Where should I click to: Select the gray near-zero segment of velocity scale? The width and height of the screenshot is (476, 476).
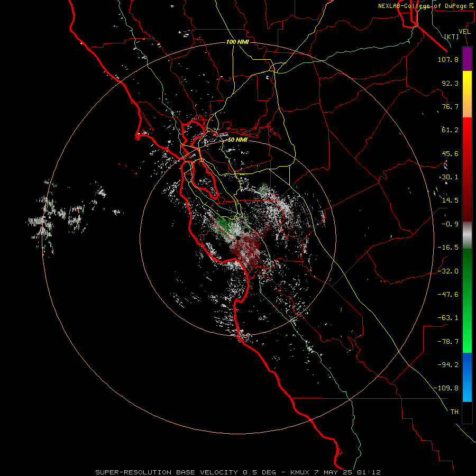[467, 235]
